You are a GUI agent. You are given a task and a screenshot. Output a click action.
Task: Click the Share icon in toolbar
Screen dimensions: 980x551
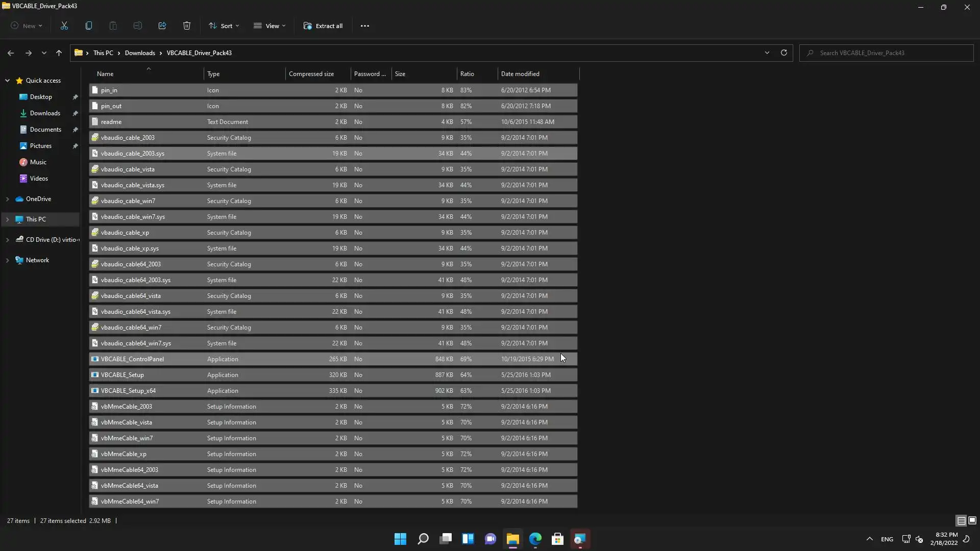(162, 26)
